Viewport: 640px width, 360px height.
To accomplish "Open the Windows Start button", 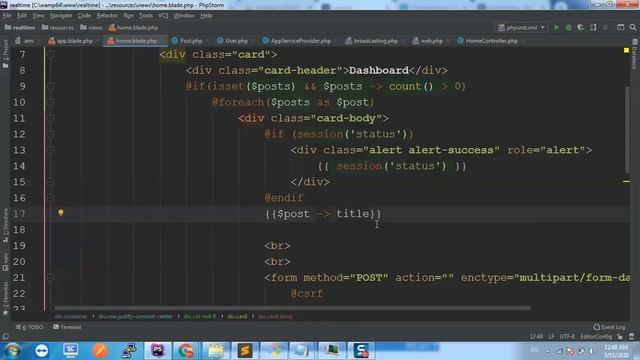I will [x=12, y=351].
